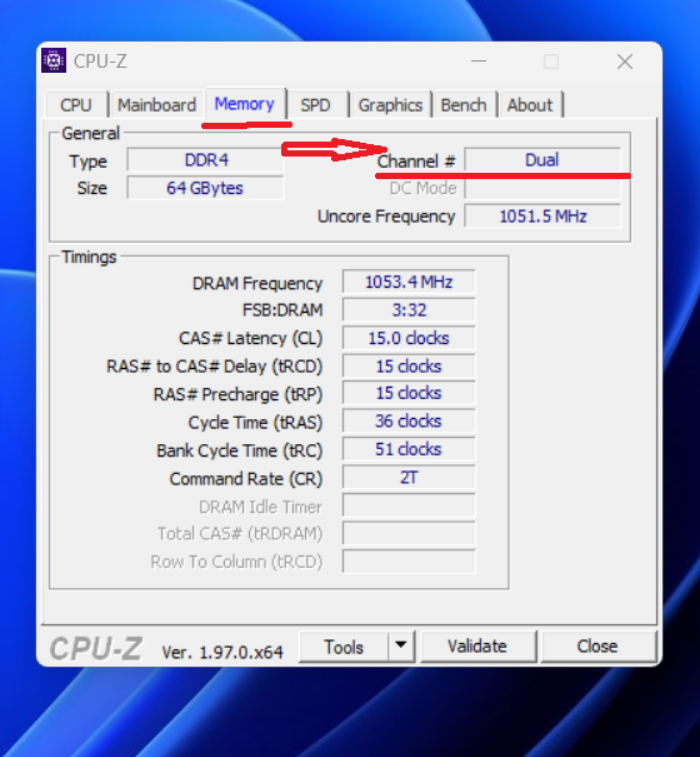Click the empty DRAM Idle Timer field
700x757 pixels.
409,505
